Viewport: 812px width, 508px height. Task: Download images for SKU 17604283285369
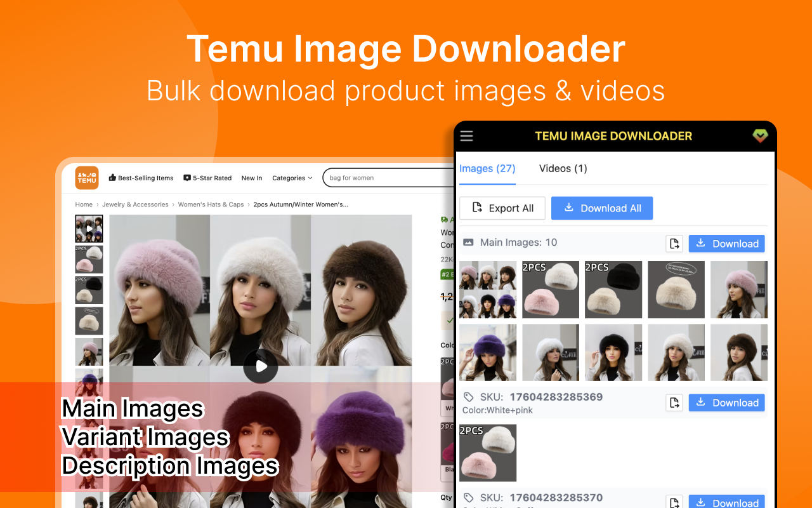pos(727,403)
